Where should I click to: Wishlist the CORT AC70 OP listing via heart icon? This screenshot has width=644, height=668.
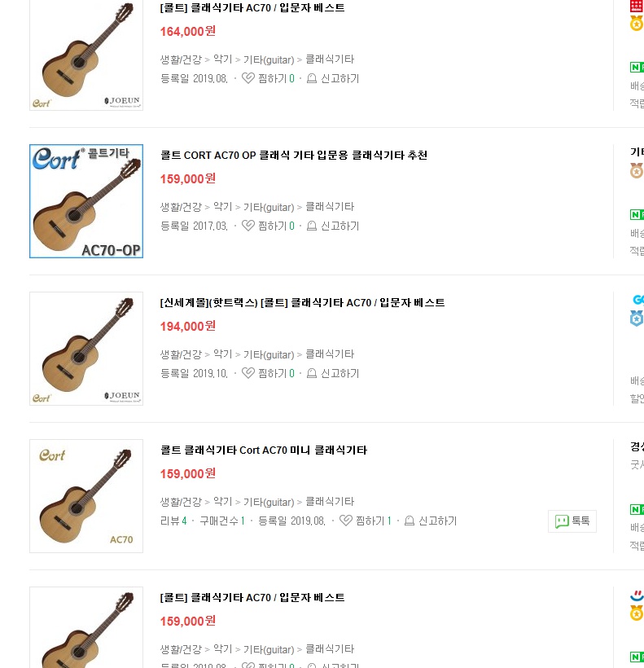pos(248,226)
